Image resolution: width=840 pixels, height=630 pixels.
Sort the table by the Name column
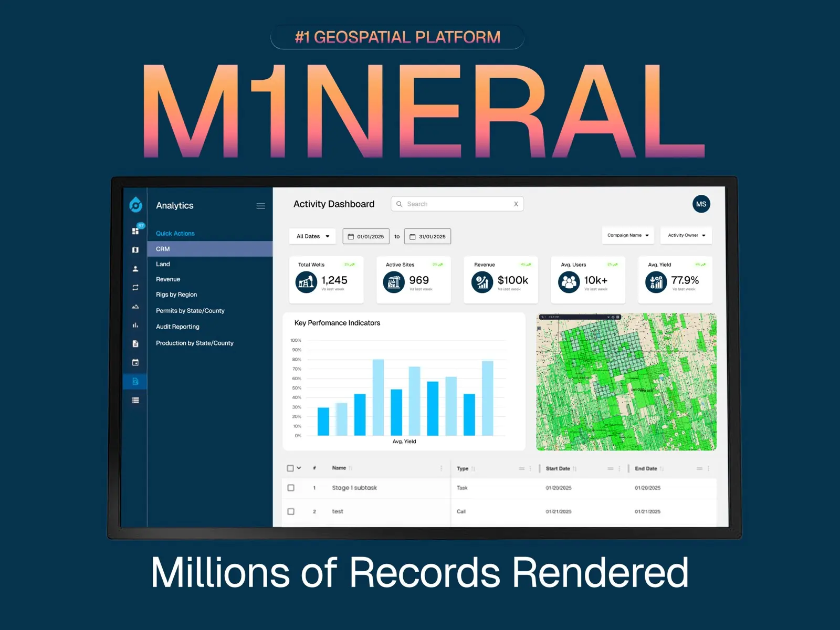(x=351, y=468)
